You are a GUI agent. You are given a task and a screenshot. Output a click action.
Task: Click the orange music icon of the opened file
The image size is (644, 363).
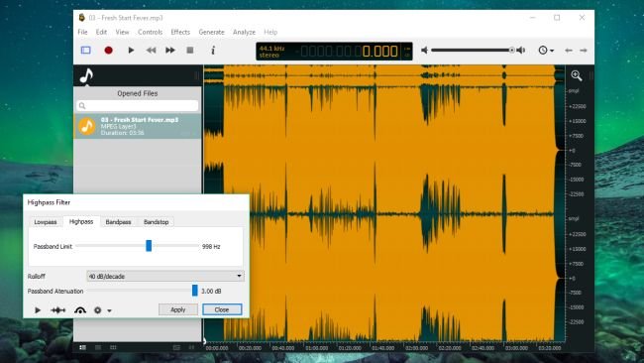coord(87,126)
